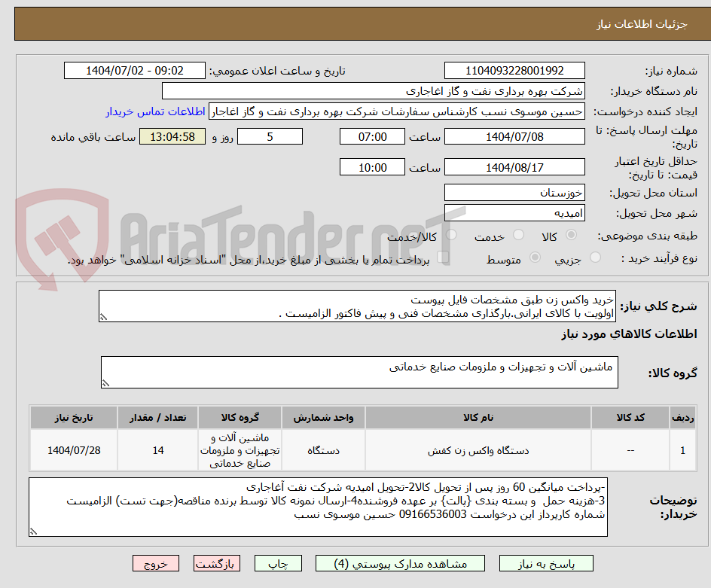Click the بازگشت (Back) button
Screen dimensions: 711x588
(217, 563)
